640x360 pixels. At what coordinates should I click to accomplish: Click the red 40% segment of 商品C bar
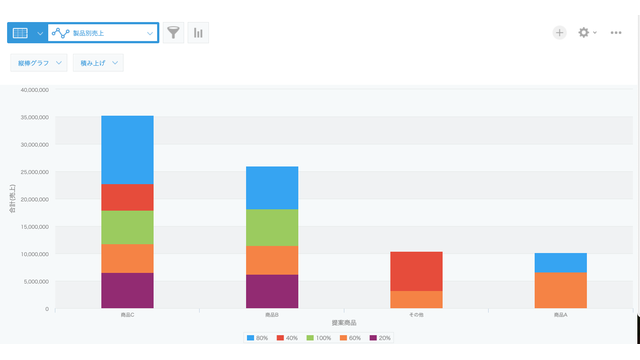(127, 198)
